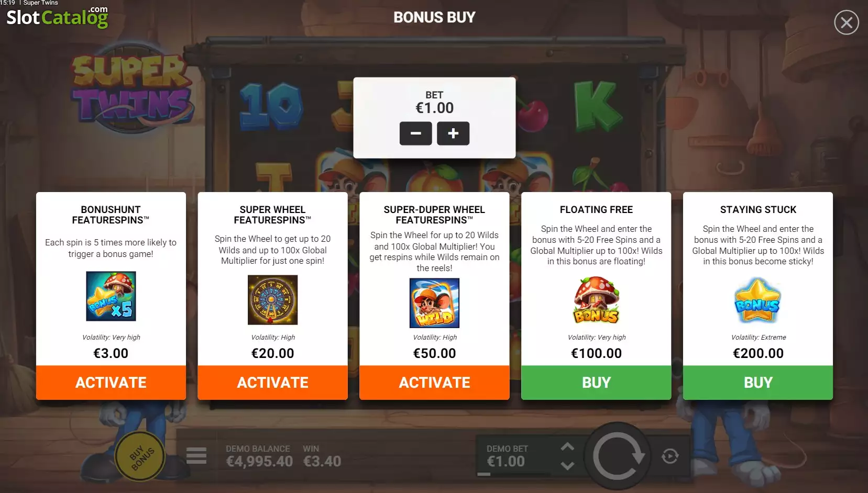
Task: Activate Super Wheel FeatureSpins for €20.00
Action: coord(272,383)
